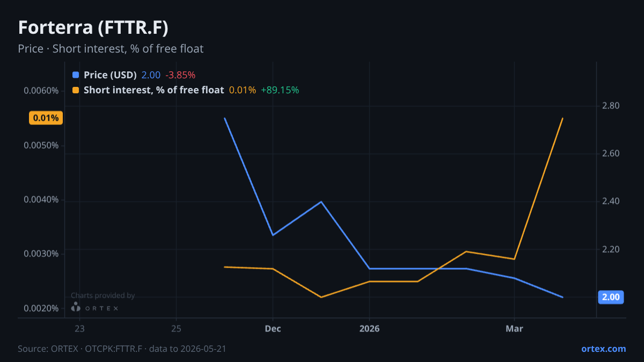Click the blue Price legend swatch

[76, 75]
